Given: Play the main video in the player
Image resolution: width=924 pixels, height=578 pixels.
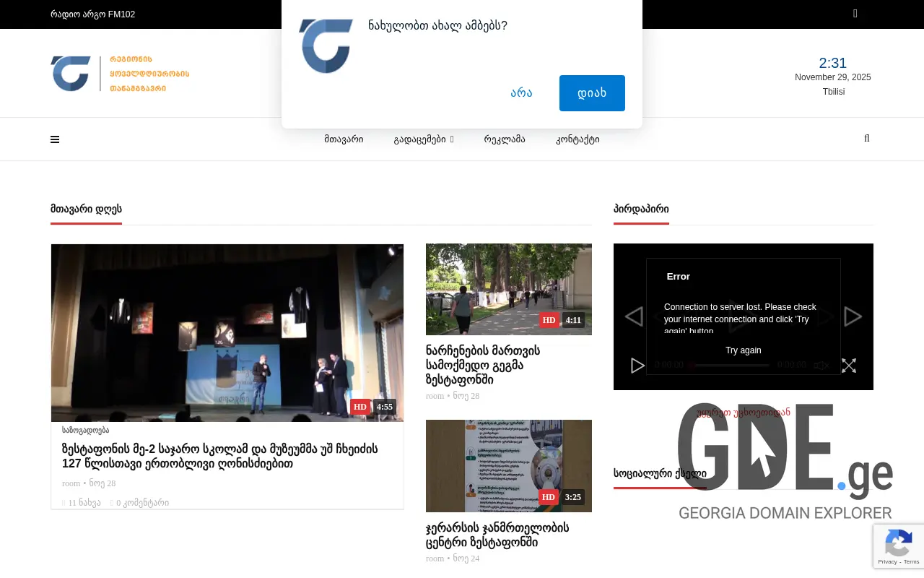Looking at the screenshot, I should [x=637, y=366].
